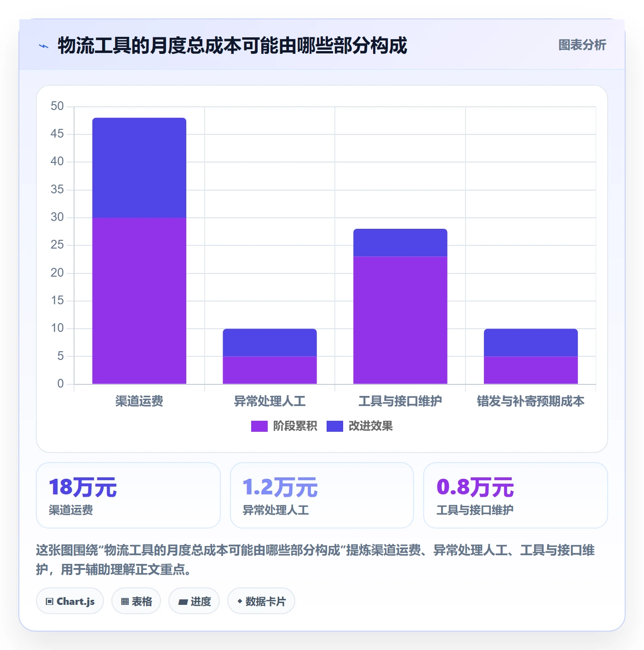Select the Chart.js tag
644x650 pixels.
pyautogui.click(x=70, y=601)
